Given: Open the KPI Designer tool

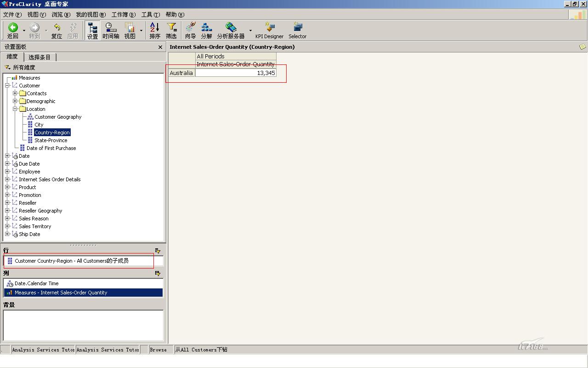Looking at the screenshot, I should [269, 31].
